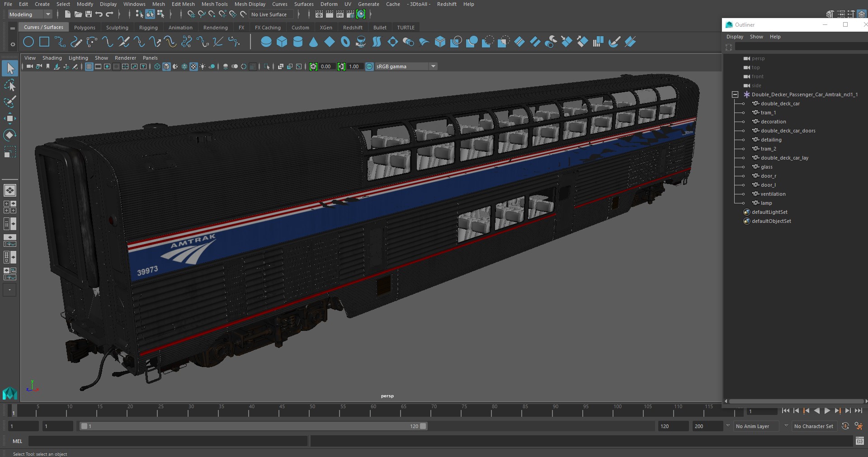The width and height of the screenshot is (868, 457).
Task: Toggle use all lights in viewport
Action: (203, 66)
